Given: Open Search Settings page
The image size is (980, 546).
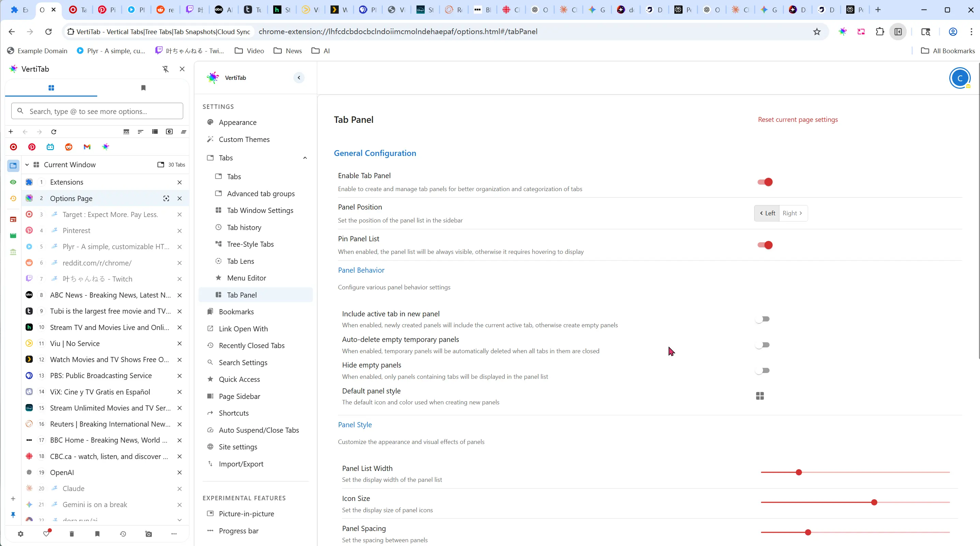Looking at the screenshot, I should pos(255,362).
